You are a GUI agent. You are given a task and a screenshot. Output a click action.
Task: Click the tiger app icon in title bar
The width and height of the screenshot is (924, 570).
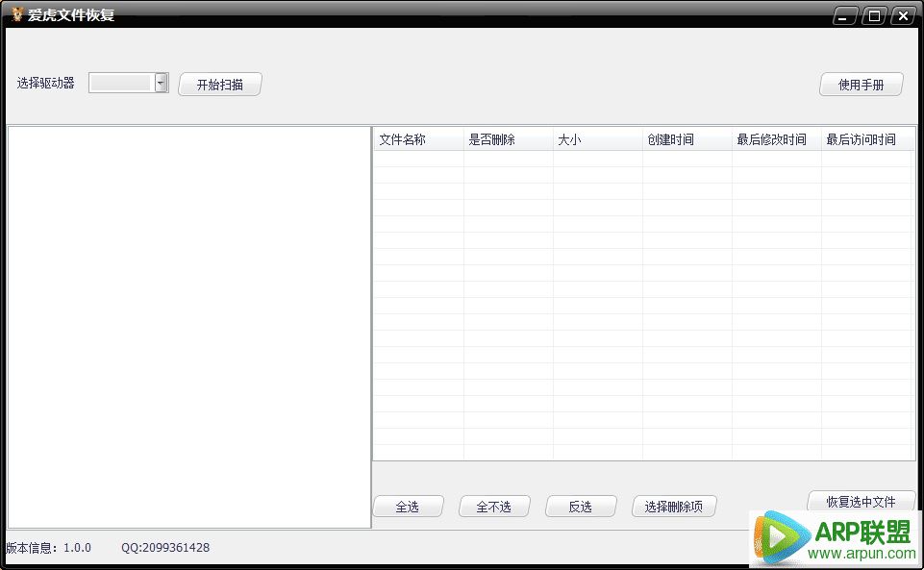[x=16, y=14]
